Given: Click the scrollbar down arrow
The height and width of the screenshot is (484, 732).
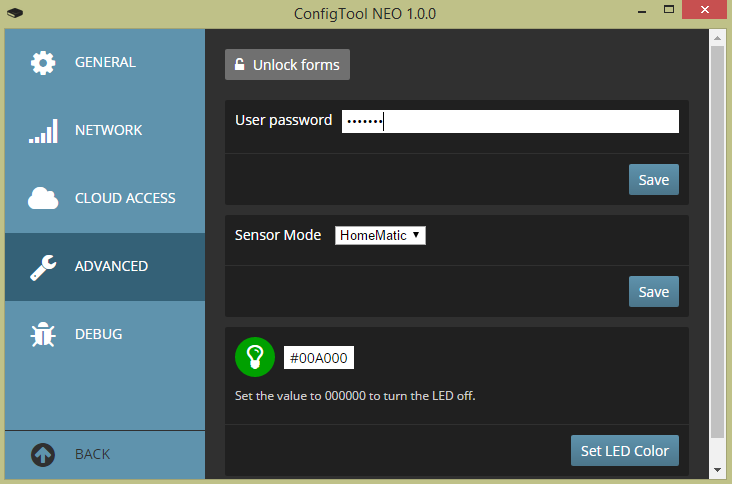Looking at the screenshot, I should pos(716,469).
